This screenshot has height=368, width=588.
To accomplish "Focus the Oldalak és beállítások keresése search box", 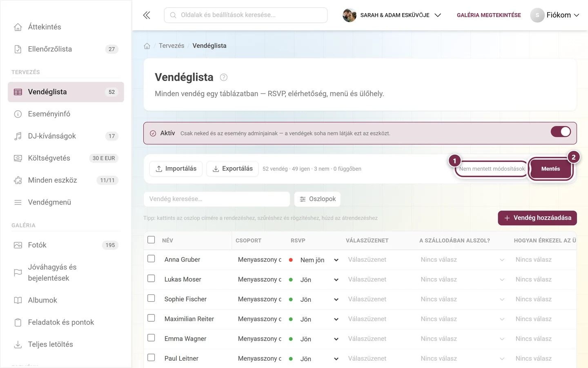I will pyautogui.click(x=246, y=15).
